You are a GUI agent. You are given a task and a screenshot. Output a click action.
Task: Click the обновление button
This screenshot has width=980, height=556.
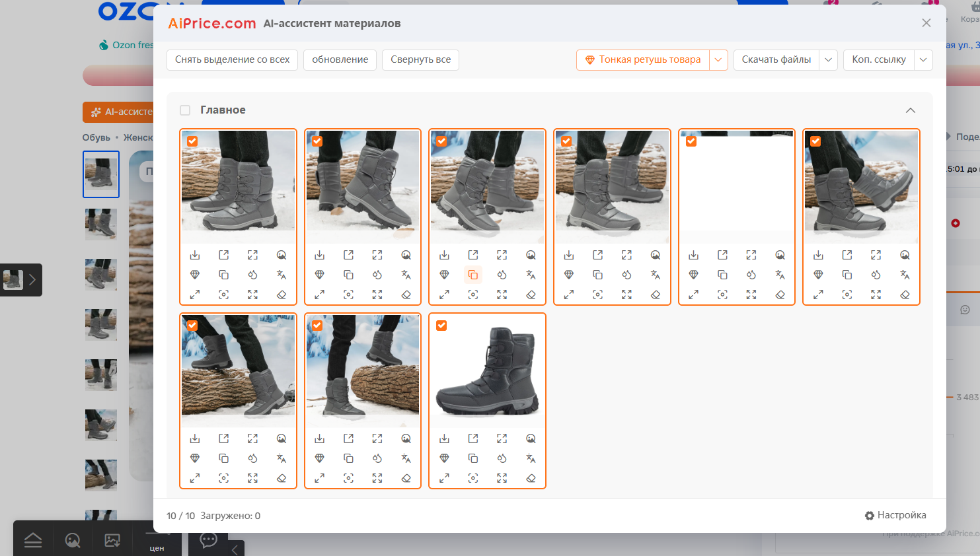click(340, 60)
